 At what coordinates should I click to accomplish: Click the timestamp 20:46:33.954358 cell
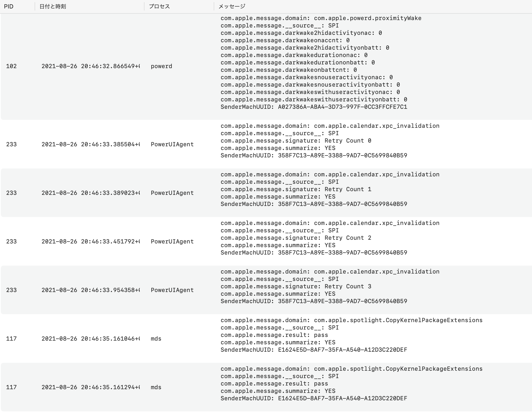(90, 290)
